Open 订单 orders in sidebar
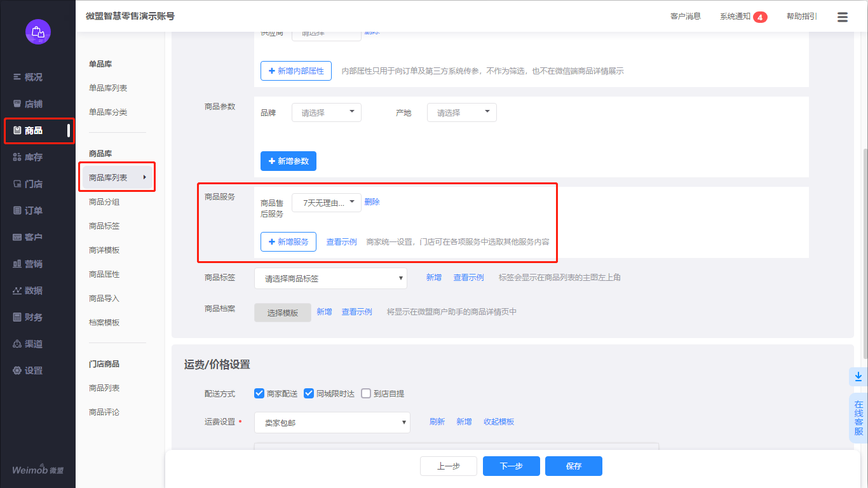868x488 pixels. [x=28, y=210]
